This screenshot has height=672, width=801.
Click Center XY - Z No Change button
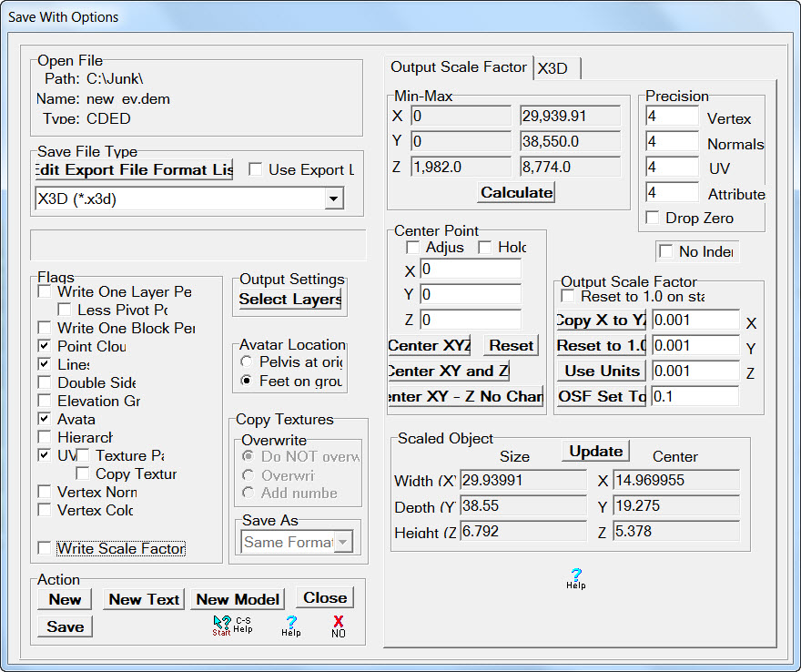pos(465,397)
